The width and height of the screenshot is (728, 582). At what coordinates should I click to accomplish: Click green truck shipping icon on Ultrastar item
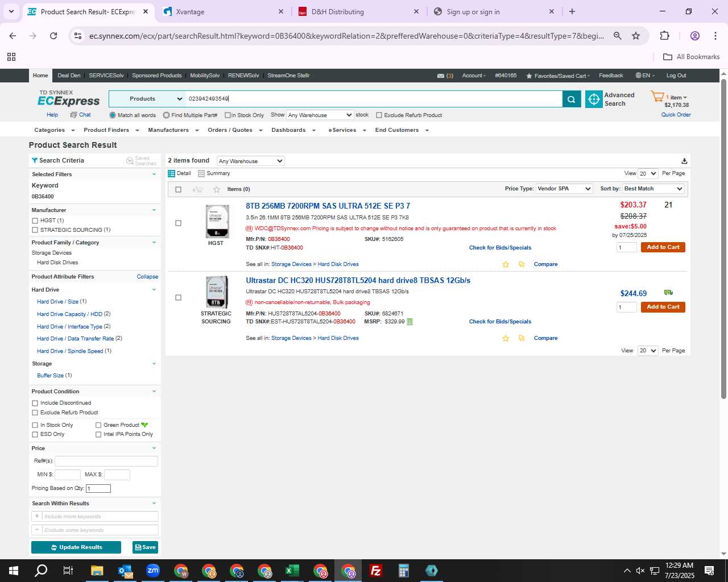(668, 292)
